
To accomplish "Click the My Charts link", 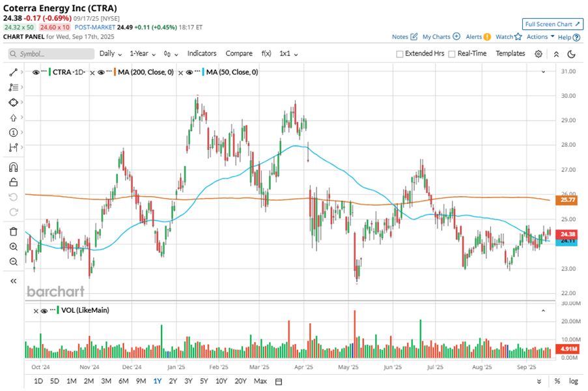I will 436,36.
